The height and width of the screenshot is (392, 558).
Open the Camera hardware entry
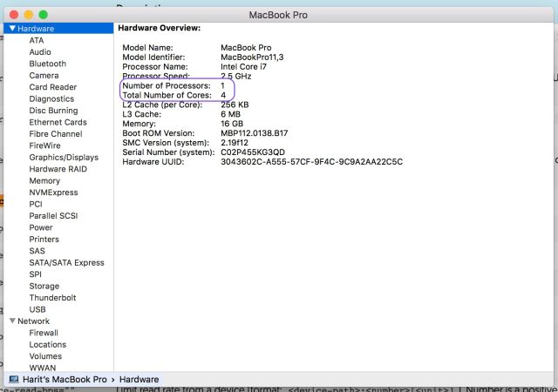(x=44, y=76)
